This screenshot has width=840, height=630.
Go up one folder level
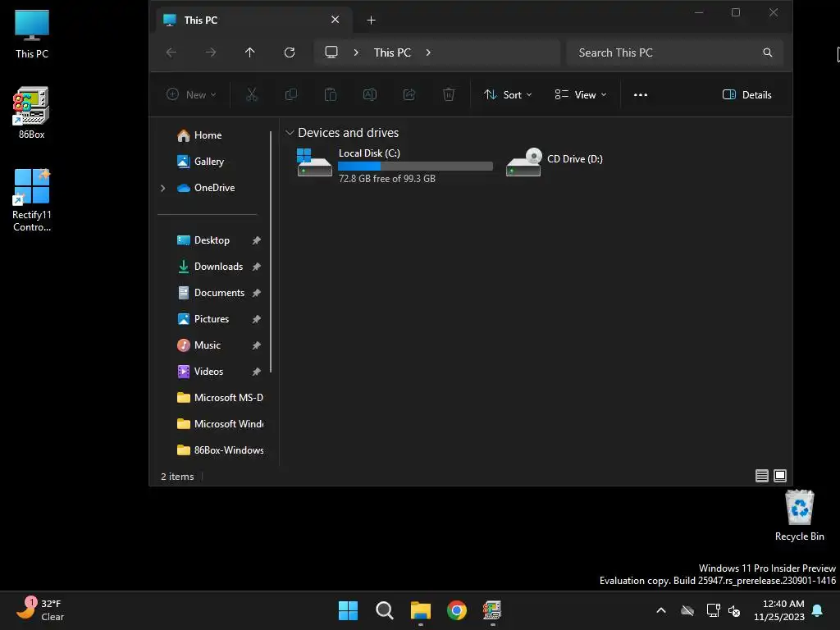(x=249, y=52)
